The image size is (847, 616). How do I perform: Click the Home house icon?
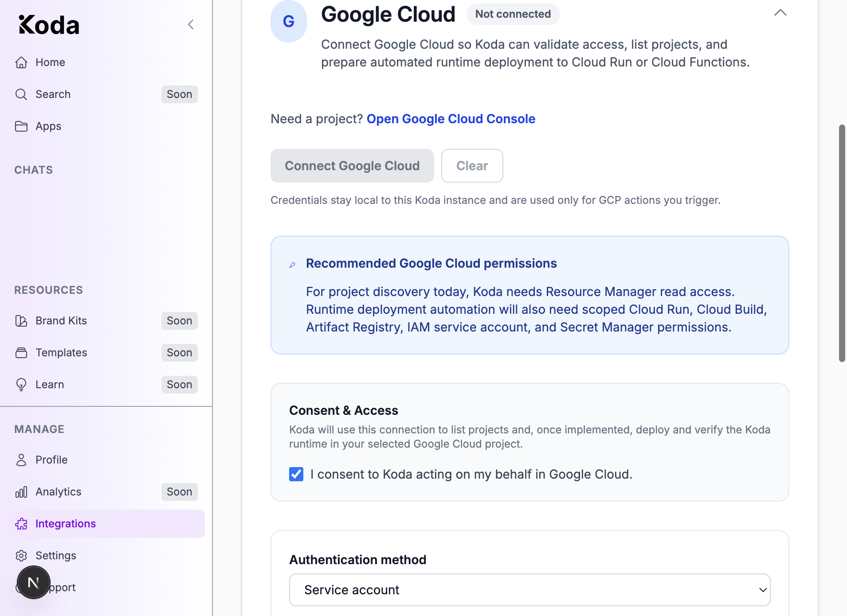[21, 62]
